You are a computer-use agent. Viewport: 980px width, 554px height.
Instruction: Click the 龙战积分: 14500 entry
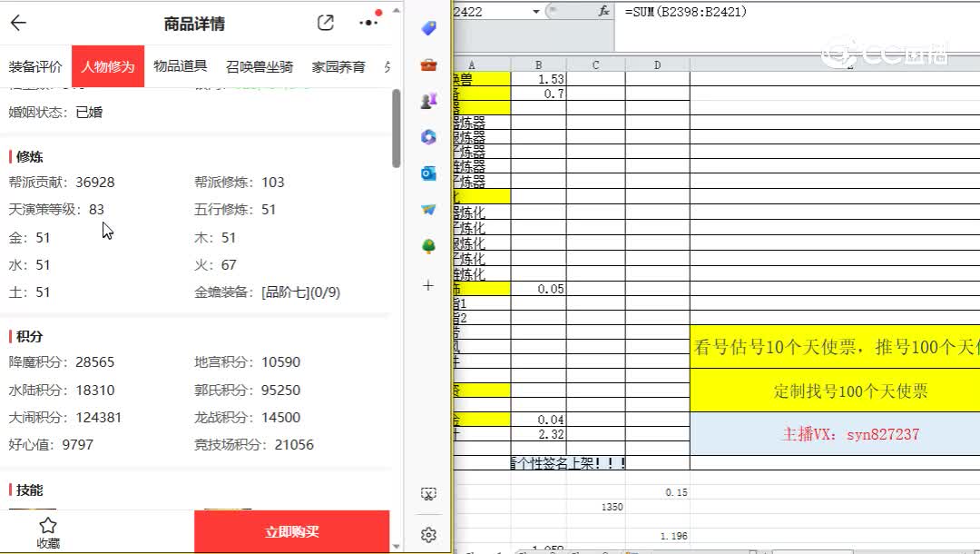pos(248,418)
